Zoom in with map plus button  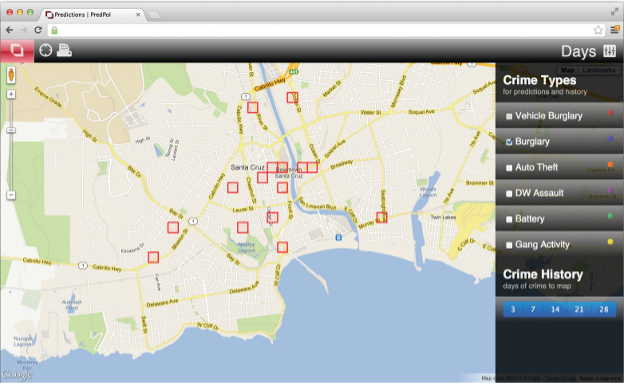click(11, 94)
